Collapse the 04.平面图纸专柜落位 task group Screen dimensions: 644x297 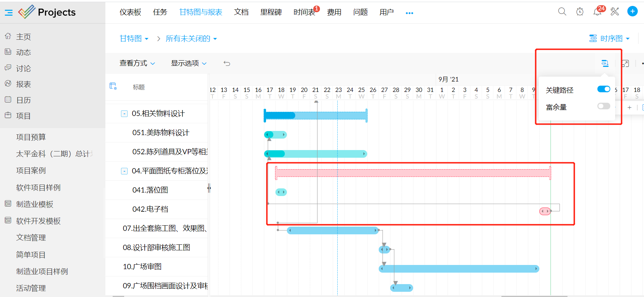coord(124,171)
